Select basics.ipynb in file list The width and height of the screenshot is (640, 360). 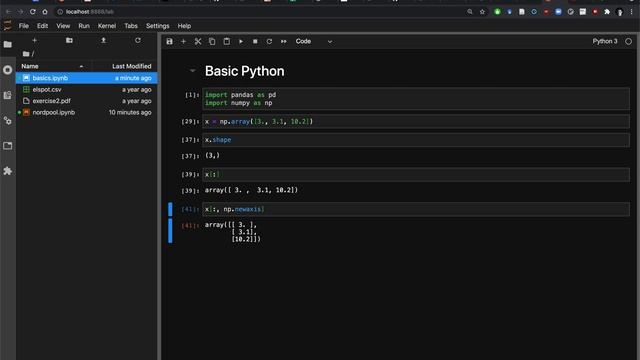[x=87, y=78]
